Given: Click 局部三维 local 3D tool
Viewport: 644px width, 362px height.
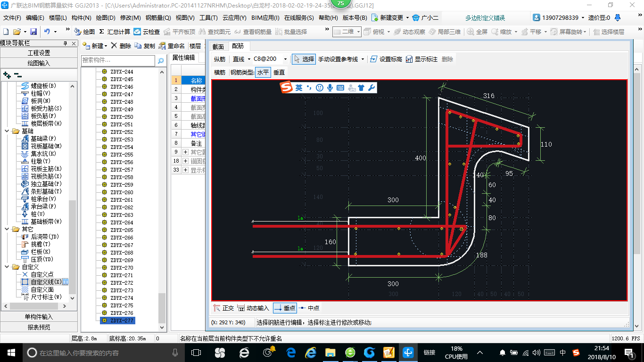Looking at the screenshot, I should pyautogui.click(x=445, y=32).
